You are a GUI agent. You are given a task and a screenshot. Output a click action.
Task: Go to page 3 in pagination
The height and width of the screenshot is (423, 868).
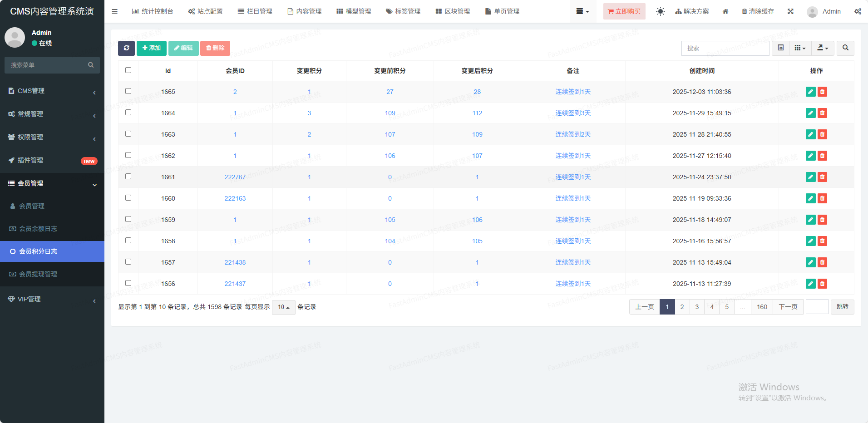(697, 307)
